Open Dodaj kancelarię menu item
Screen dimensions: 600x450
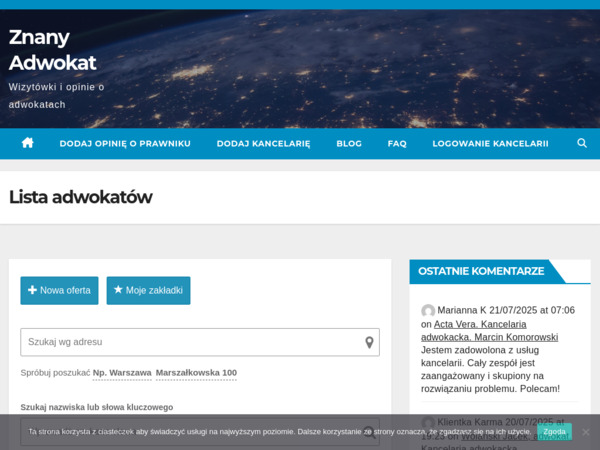pos(263,143)
